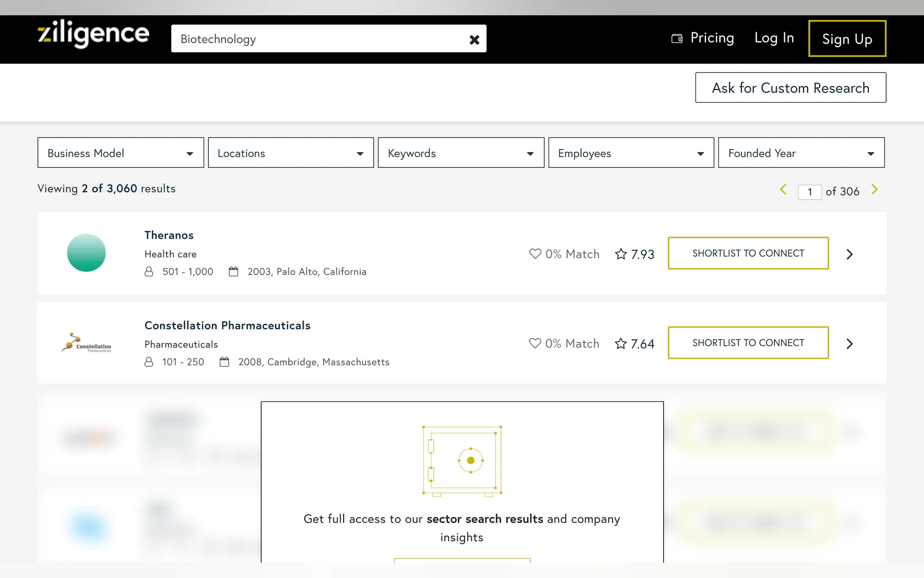924x578 pixels.
Task: Click the star icon for Constellation Pharmaceuticals
Action: [621, 343]
